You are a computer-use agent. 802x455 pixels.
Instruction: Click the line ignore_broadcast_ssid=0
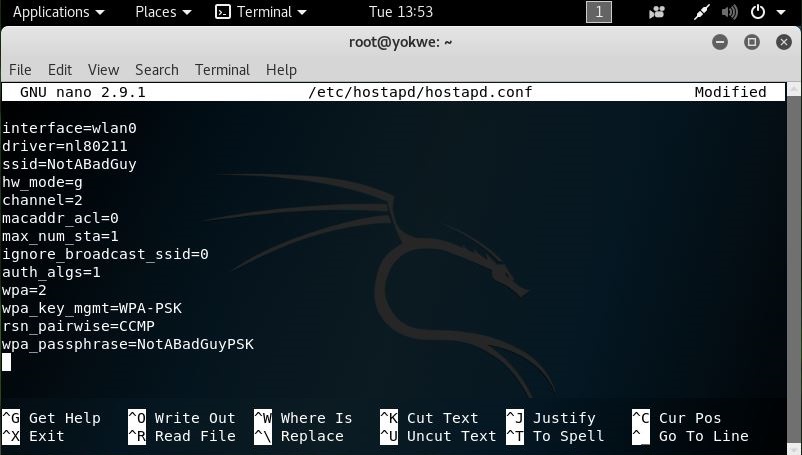point(105,254)
